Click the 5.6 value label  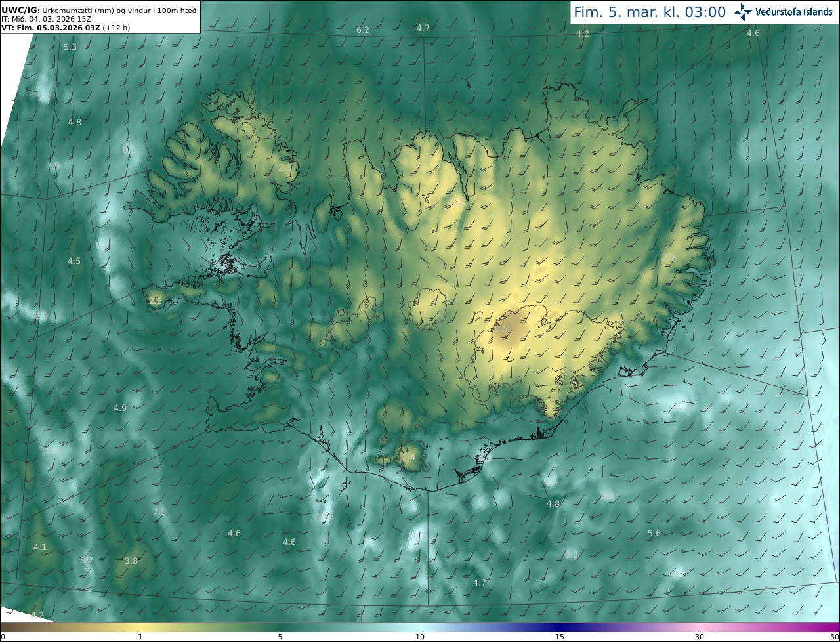(654, 534)
